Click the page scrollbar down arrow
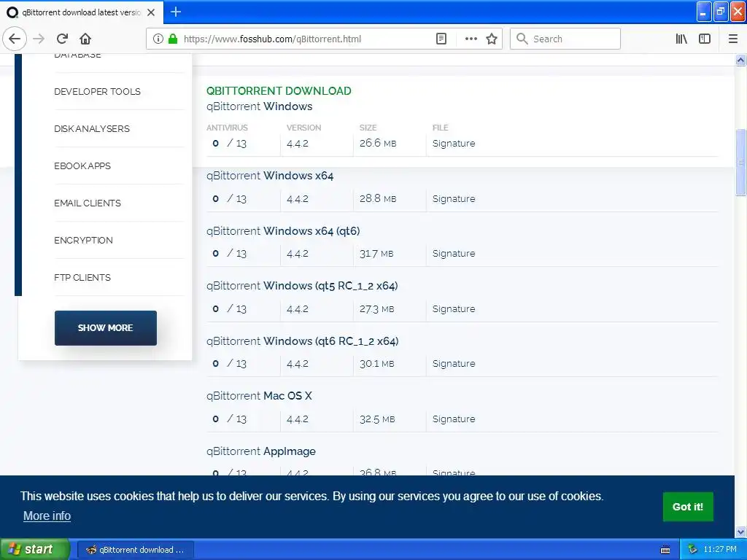This screenshot has width=747, height=560. click(x=740, y=531)
